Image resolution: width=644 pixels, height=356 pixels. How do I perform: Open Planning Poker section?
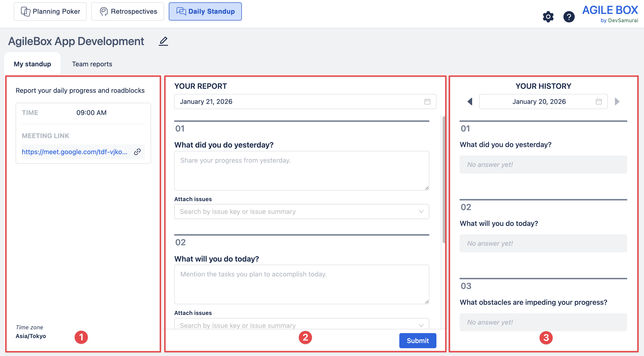tap(50, 12)
